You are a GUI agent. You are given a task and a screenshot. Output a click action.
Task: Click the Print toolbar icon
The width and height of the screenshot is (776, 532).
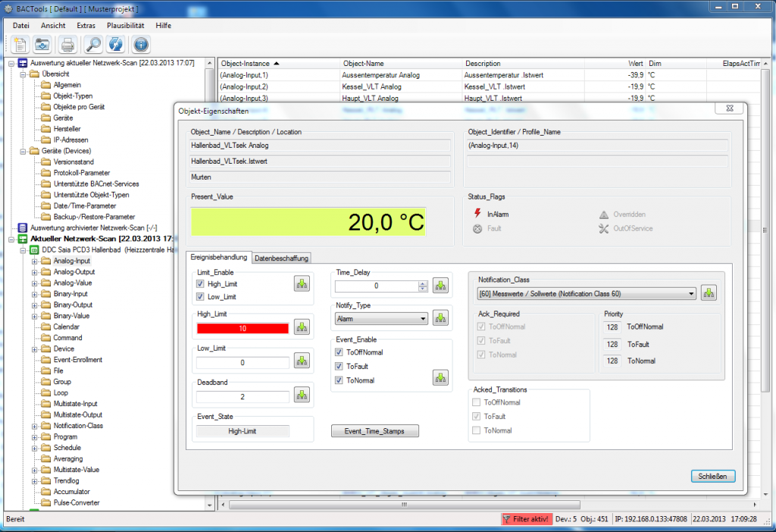point(67,44)
